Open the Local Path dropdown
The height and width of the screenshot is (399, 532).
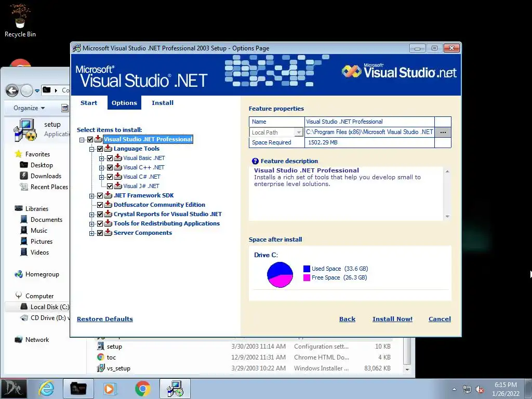tap(299, 132)
